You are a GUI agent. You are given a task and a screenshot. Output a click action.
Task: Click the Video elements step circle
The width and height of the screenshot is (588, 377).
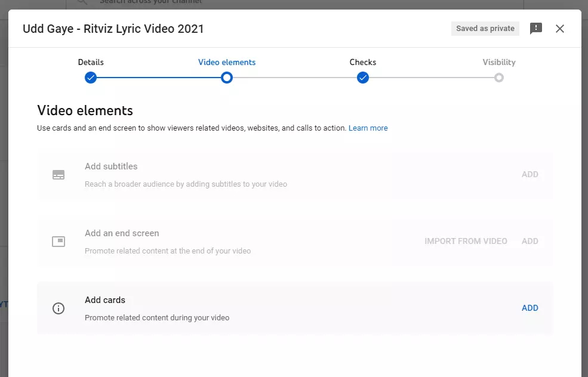(x=227, y=78)
